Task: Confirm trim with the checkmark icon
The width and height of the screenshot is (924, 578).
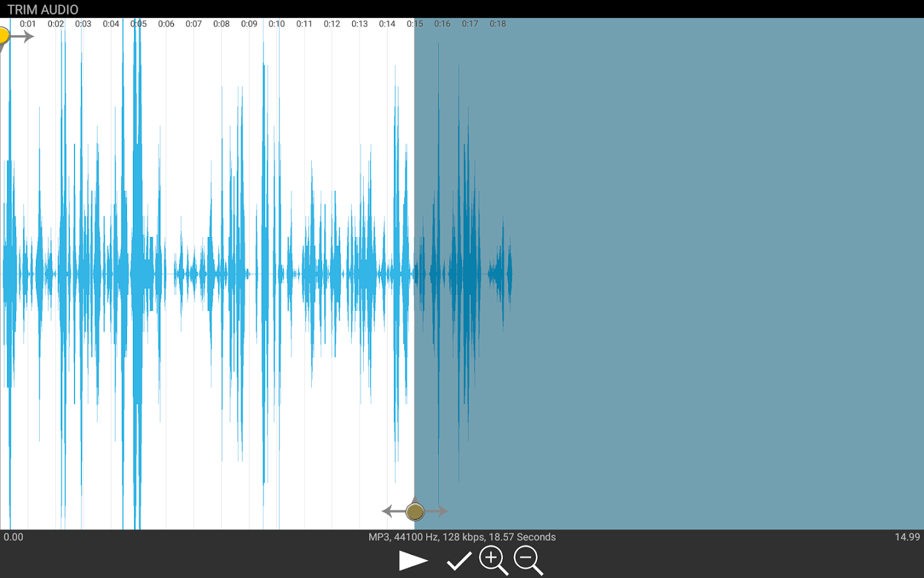Action: coord(459,561)
